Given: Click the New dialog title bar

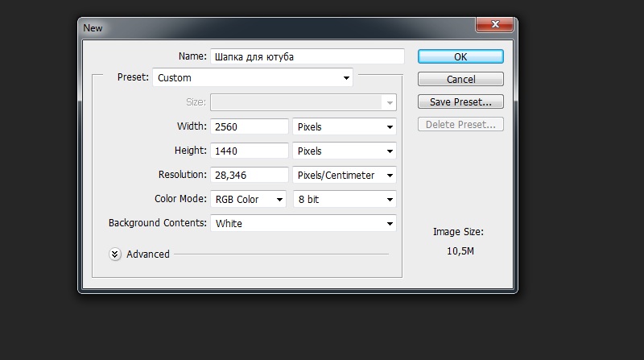Looking at the screenshot, I should coord(275,28).
